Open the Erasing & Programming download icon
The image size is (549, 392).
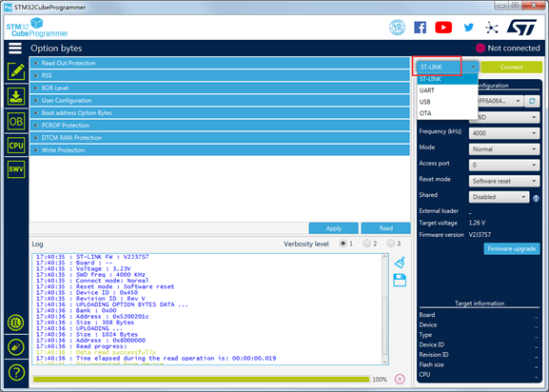click(16, 96)
